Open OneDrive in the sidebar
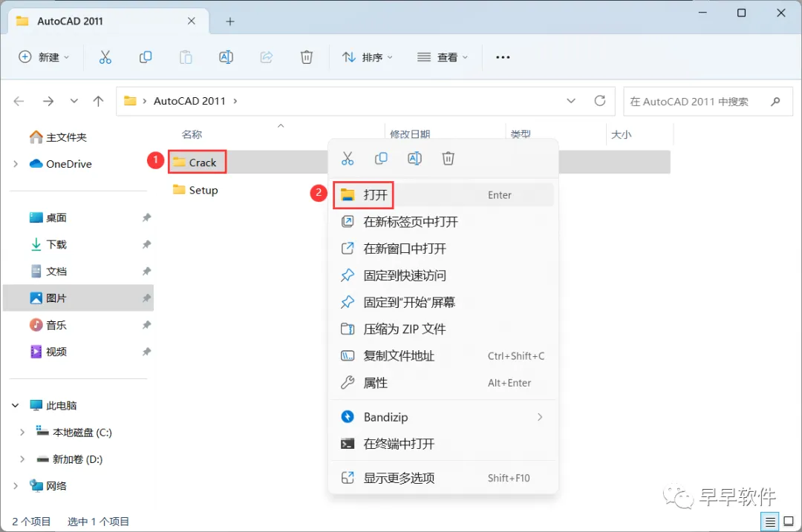 [x=60, y=164]
